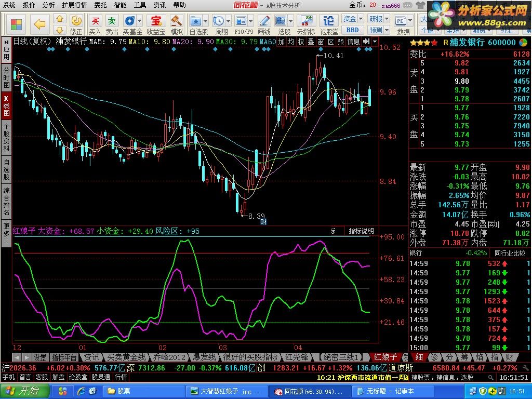The height and width of the screenshot is (399, 532).
Task: Switch to the 买卖黄金线 indicator tab
Action: pyautogui.click(x=126, y=357)
